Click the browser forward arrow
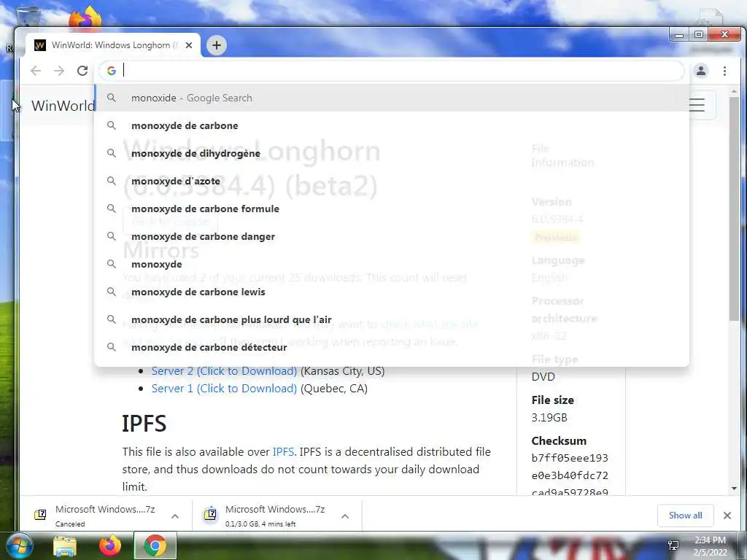747x560 pixels. click(x=59, y=71)
